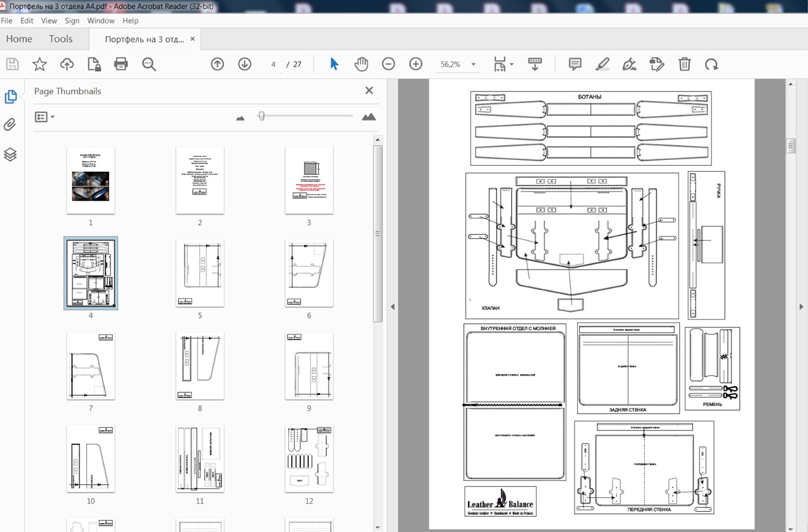This screenshot has height=532, width=808.
Task: Open the Layers panel in left sidebar
Action: [x=10, y=154]
